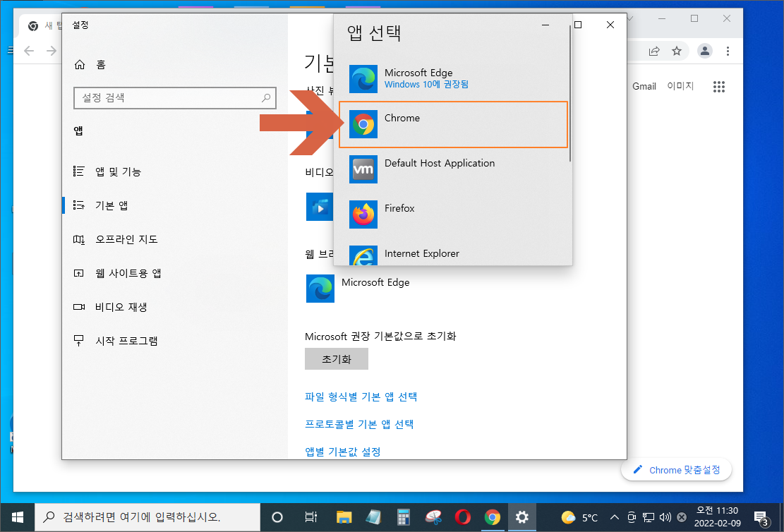Open File Explorer from the taskbar
The height and width of the screenshot is (532, 784).
(344, 517)
